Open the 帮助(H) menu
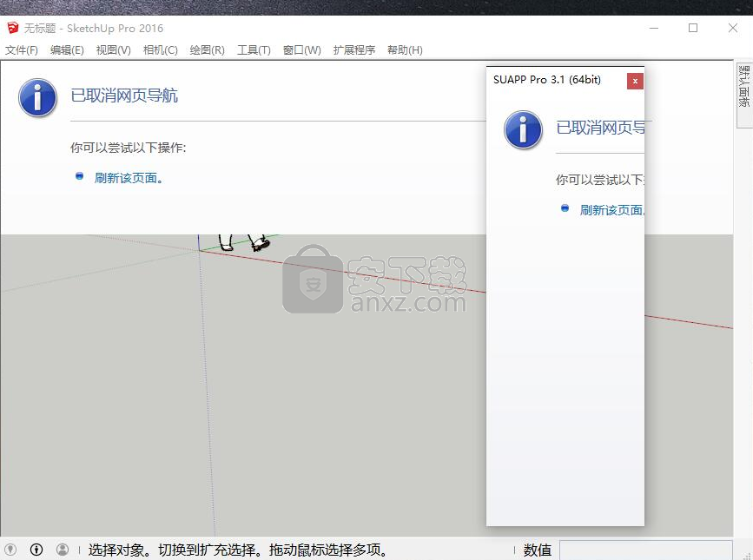Image resolution: width=753 pixels, height=560 pixels. [x=405, y=49]
